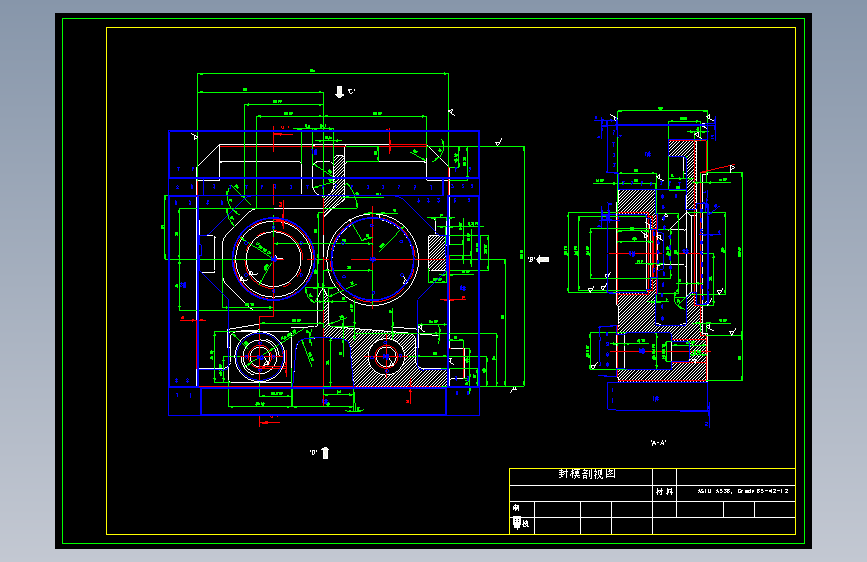Click the 'B' view direction arrow
The image size is (867, 562).
tap(543, 259)
